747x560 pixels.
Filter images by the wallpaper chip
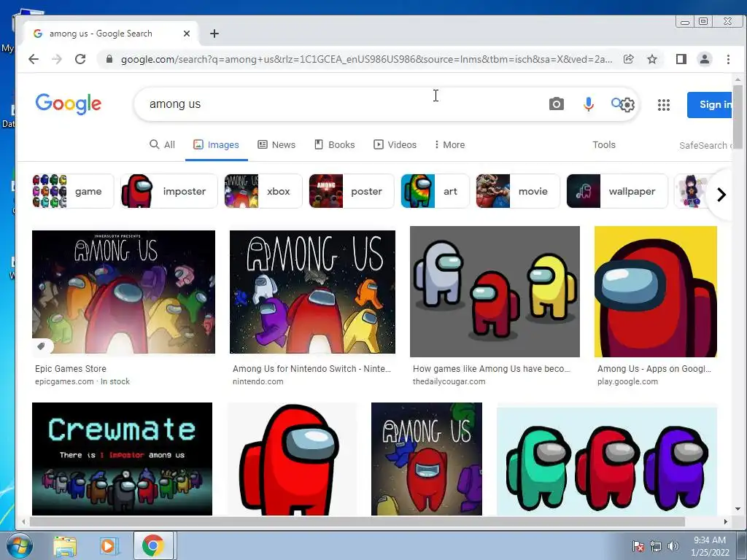coord(617,191)
